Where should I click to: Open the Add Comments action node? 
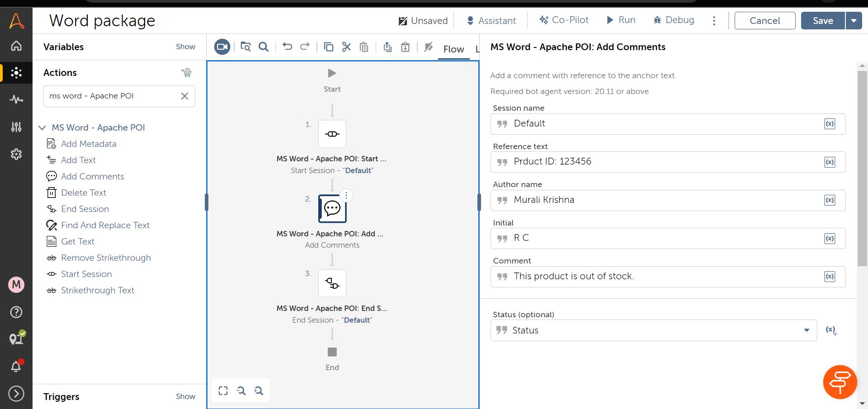point(332,208)
